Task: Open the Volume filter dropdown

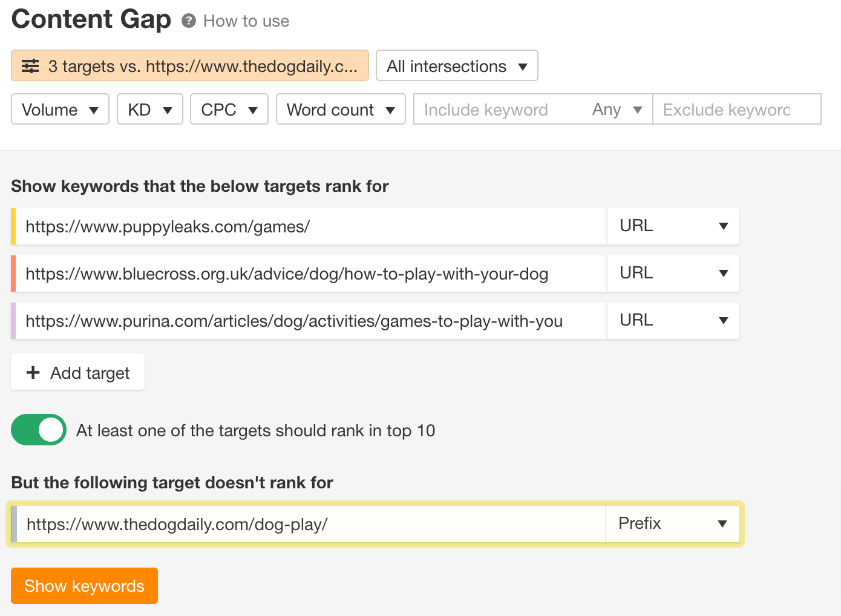Action: (59, 110)
